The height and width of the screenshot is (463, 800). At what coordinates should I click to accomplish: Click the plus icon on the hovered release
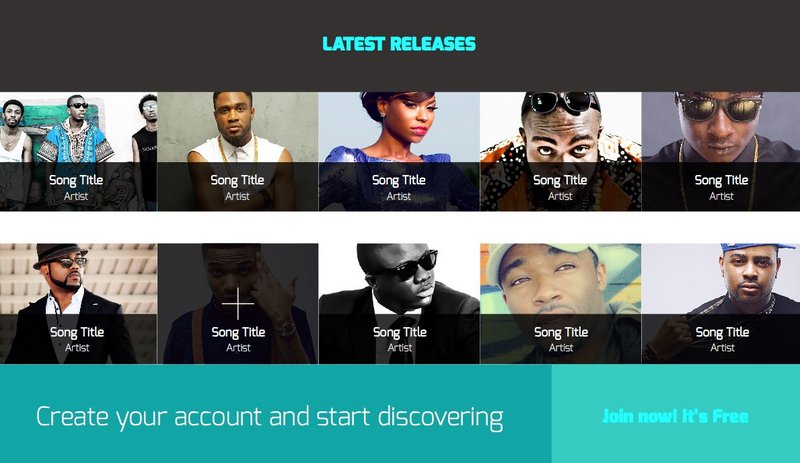(238, 303)
